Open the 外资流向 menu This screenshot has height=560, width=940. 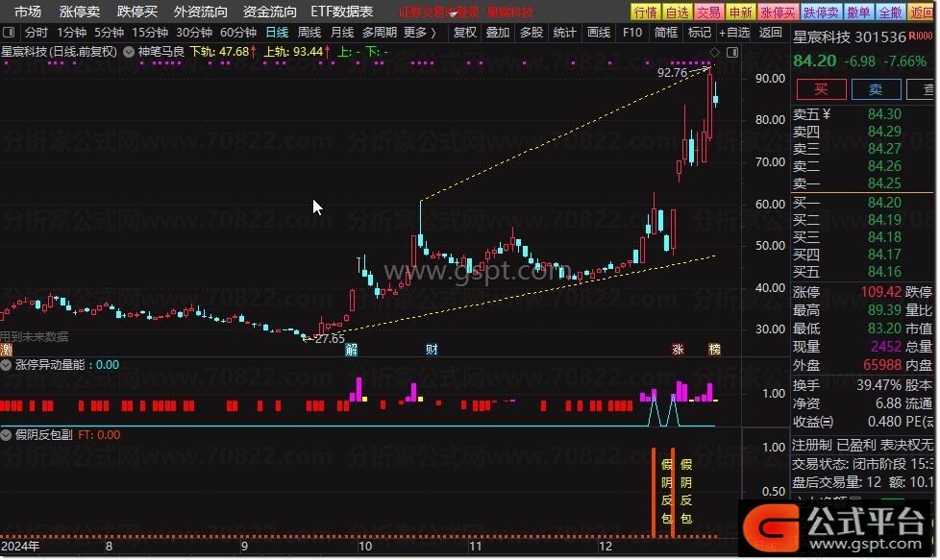[200, 12]
